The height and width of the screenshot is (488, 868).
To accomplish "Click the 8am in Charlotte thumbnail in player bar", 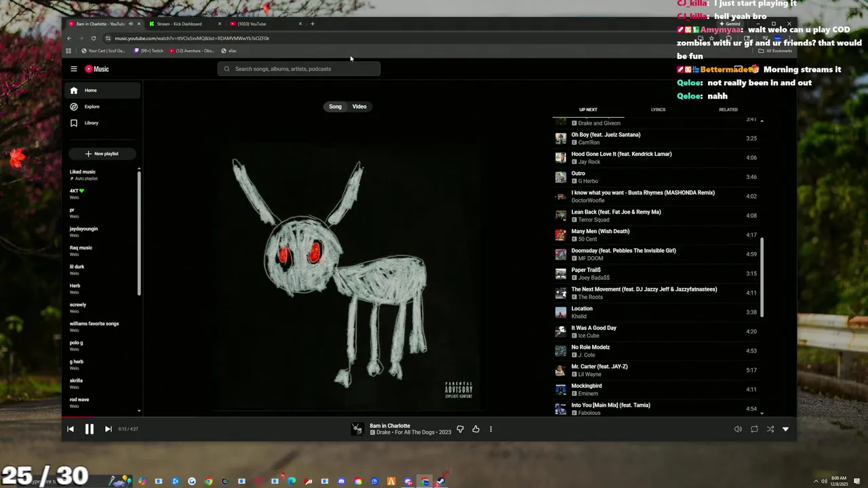I will pyautogui.click(x=357, y=429).
